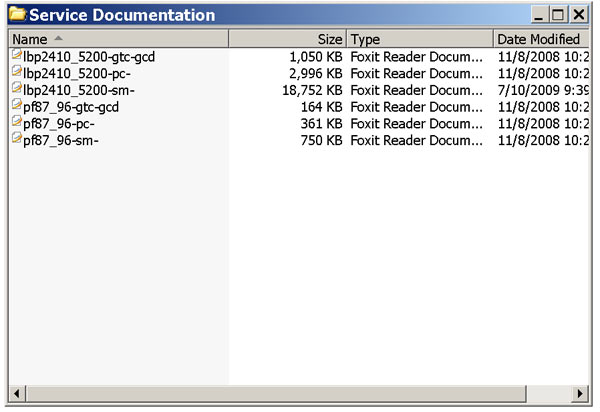Viewport: 600px width, 412px height.
Task: Click the 18,752 KB size value
Action: [x=312, y=90]
